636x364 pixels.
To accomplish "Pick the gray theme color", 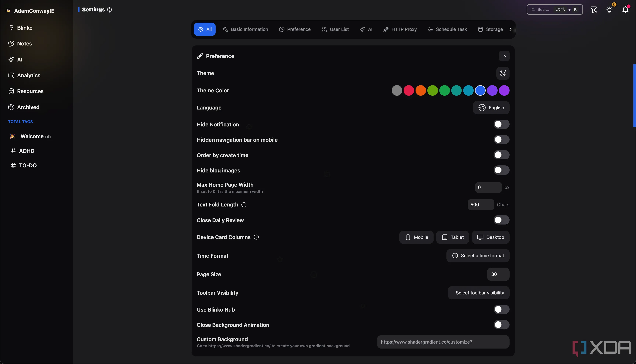I will [x=397, y=91].
